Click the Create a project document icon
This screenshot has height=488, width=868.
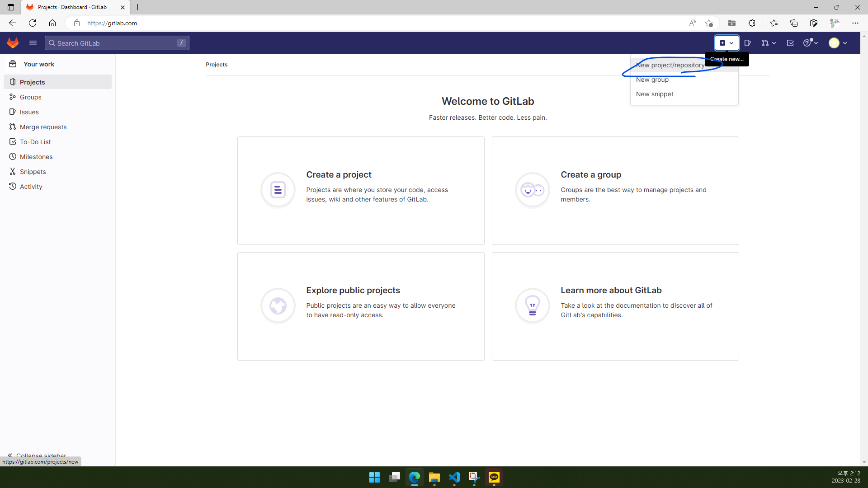[x=278, y=190]
